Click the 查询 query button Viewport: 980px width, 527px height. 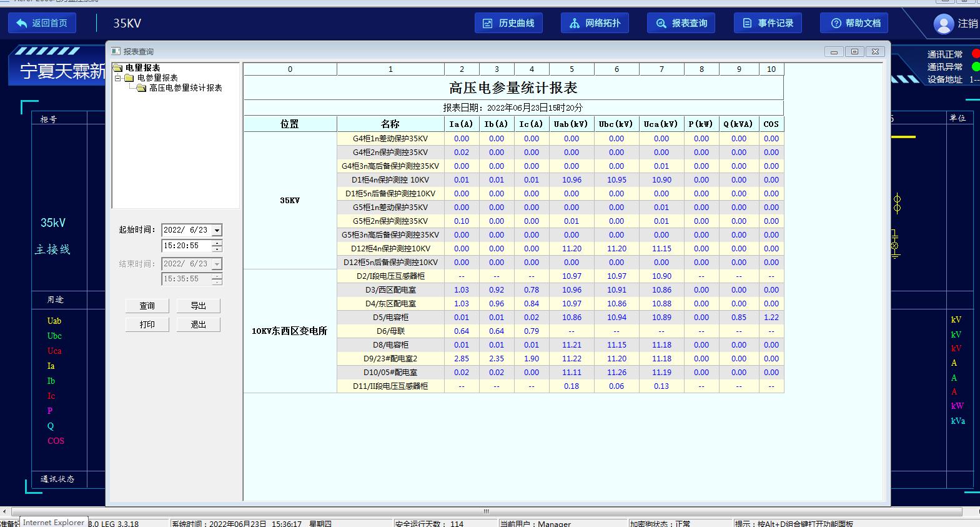pos(147,306)
